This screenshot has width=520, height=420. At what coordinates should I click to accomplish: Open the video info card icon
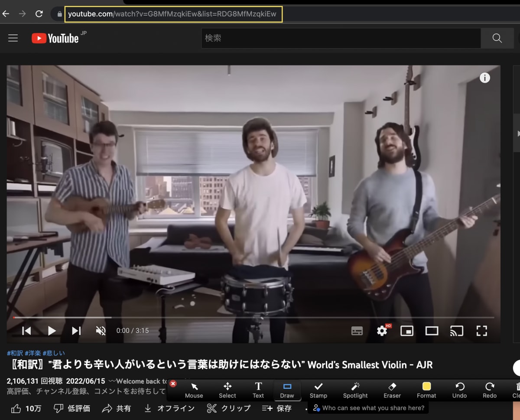pos(484,78)
